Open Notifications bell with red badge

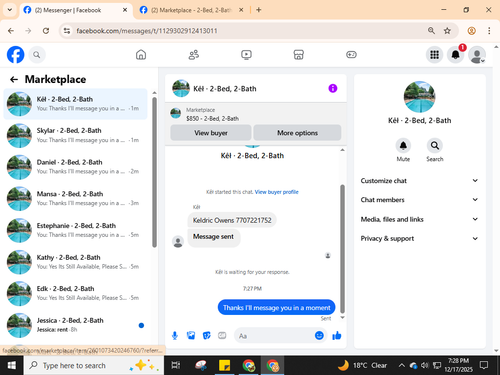tap(456, 55)
